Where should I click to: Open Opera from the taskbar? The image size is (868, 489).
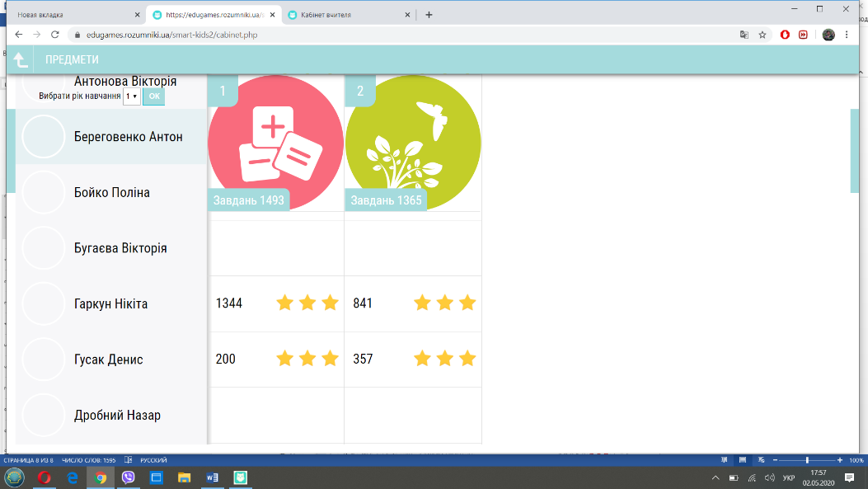(44, 477)
